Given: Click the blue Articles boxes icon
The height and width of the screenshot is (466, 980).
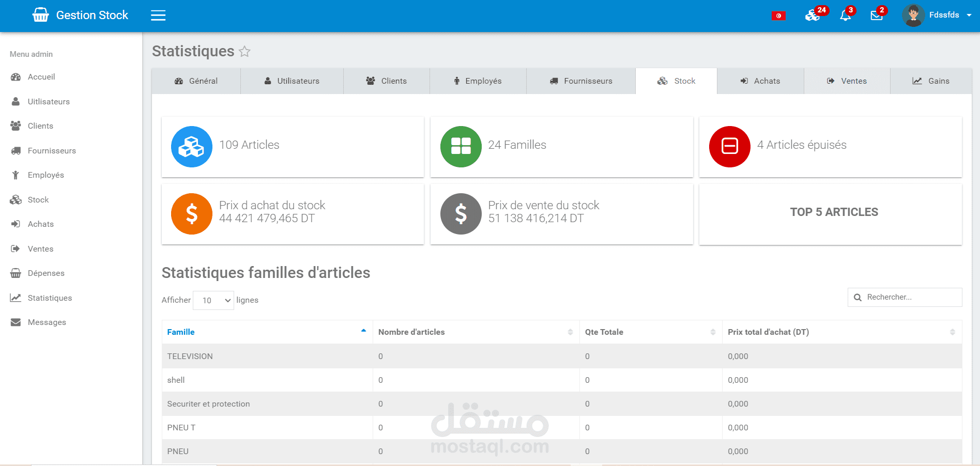Looking at the screenshot, I should [x=192, y=147].
